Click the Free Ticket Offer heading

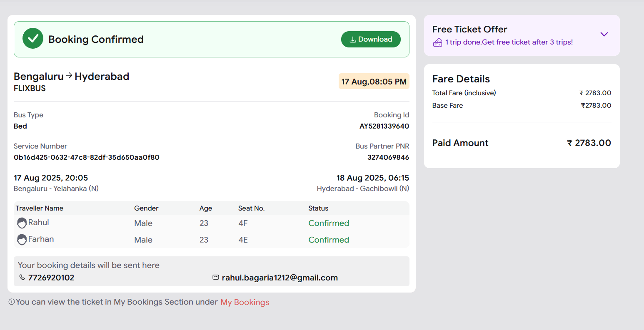click(469, 29)
